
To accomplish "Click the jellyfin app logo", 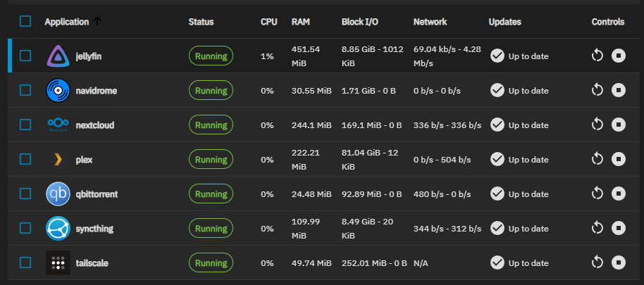I will [x=58, y=56].
